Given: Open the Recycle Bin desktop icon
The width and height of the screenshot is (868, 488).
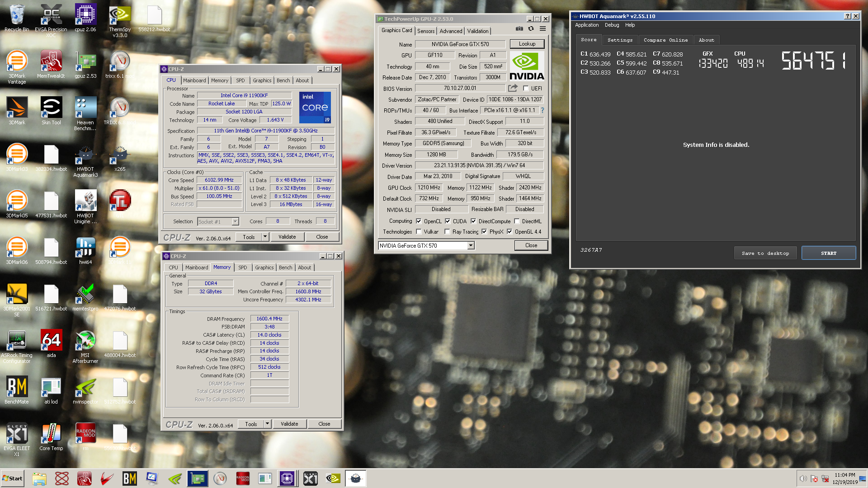Looking at the screenshot, I should (17, 18).
